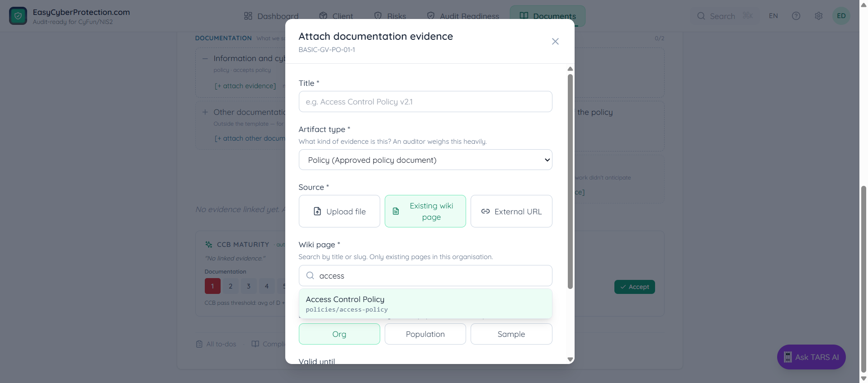Image resolution: width=868 pixels, height=383 pixels.
Task: Click the Dashboard grid icon
Action: pos(248,16)
